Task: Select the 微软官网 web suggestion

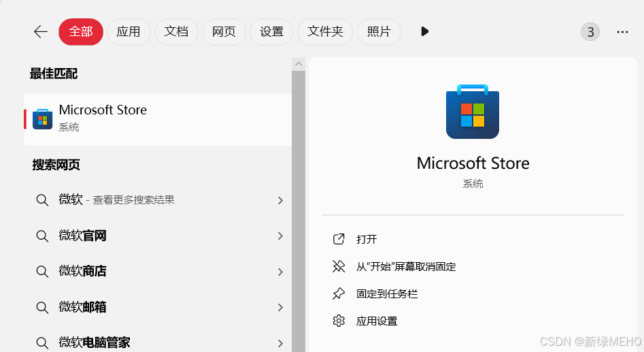Action: click(x=158, y=236)
